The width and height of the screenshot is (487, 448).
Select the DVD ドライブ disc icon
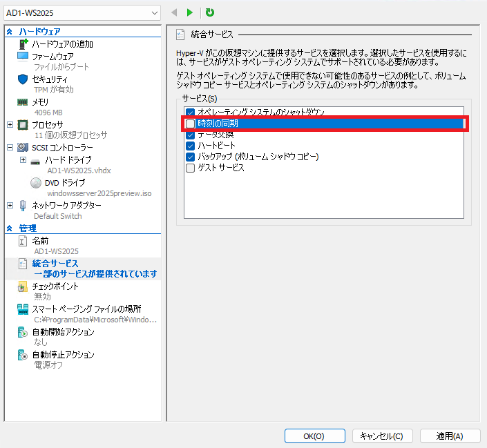click(36, 183)
